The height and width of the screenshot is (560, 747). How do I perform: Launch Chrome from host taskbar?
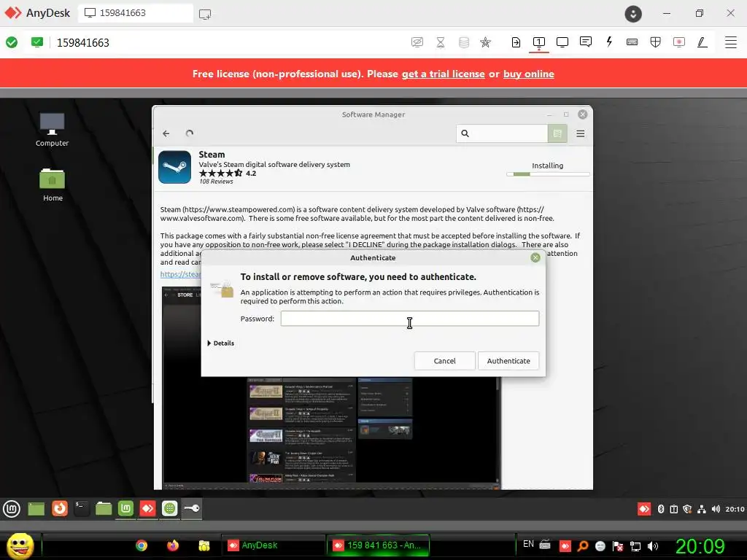click(142, 545)
